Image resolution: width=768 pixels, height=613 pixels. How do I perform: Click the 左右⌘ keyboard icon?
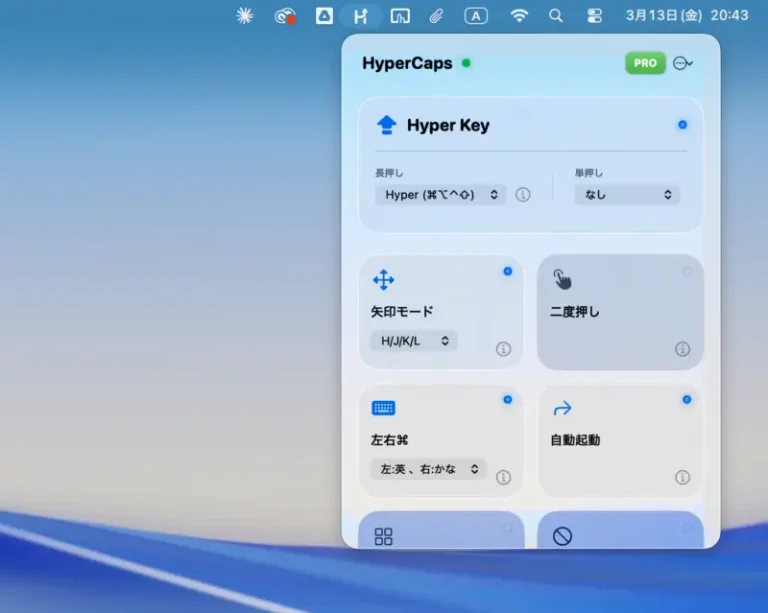pos(384,408)
